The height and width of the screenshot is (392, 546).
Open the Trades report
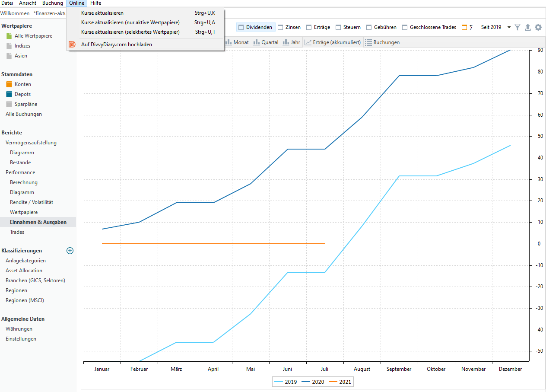(x=17, y=232)
